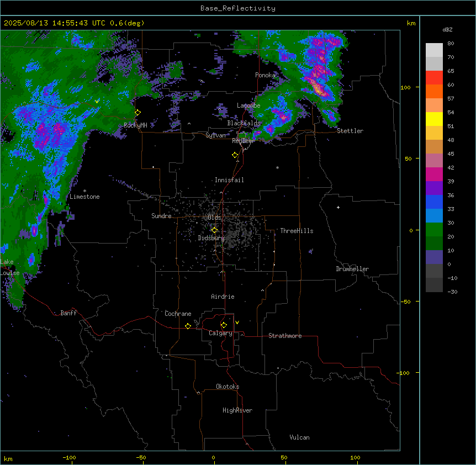Click the Base_Reflectivity title

coord(238,8)
